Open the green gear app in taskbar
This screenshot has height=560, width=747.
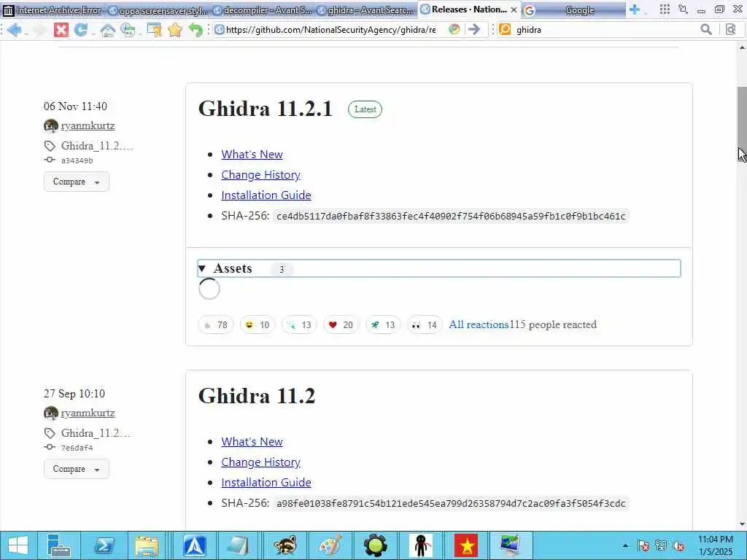coord(376,545)
